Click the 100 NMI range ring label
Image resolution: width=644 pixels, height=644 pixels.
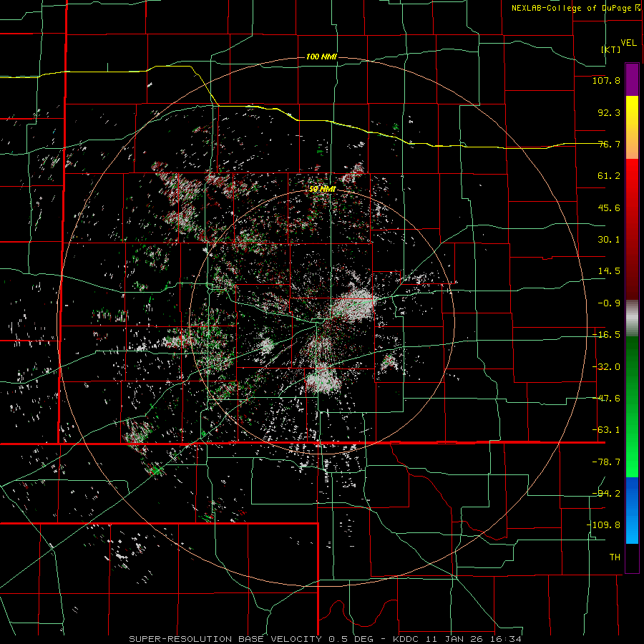tap(321, 57)
